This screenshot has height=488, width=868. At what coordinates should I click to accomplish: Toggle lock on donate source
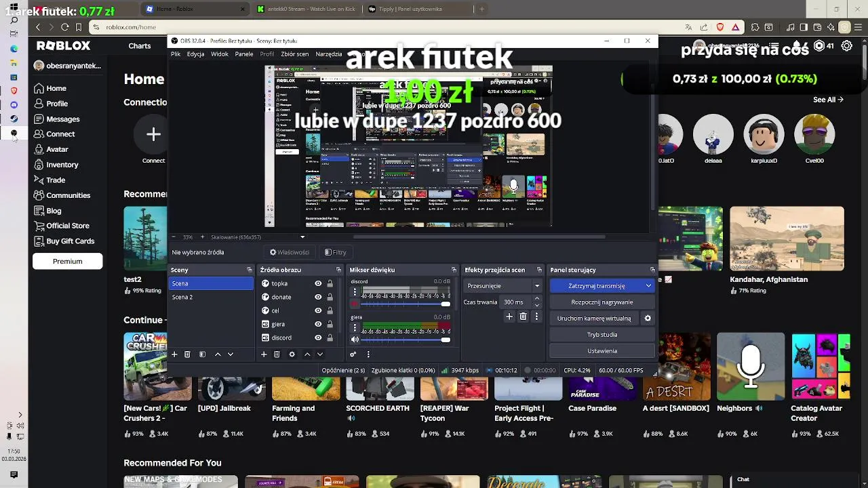(330, 297)
